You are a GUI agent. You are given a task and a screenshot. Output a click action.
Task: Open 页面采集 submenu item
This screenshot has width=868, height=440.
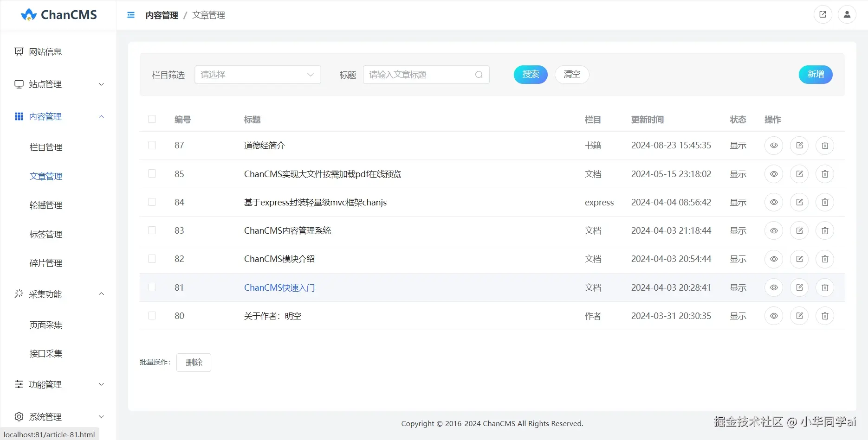tap(46, 325)
